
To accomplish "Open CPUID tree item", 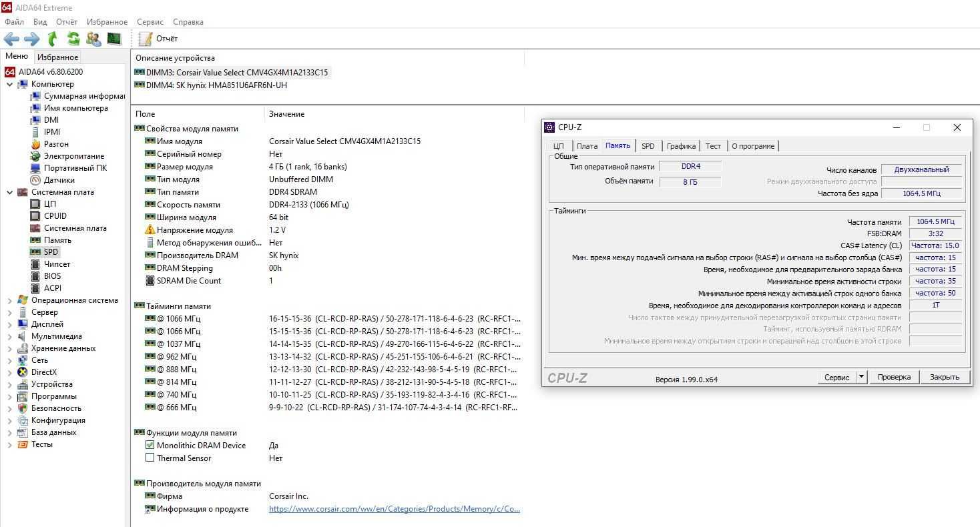I will click(55, 216).
